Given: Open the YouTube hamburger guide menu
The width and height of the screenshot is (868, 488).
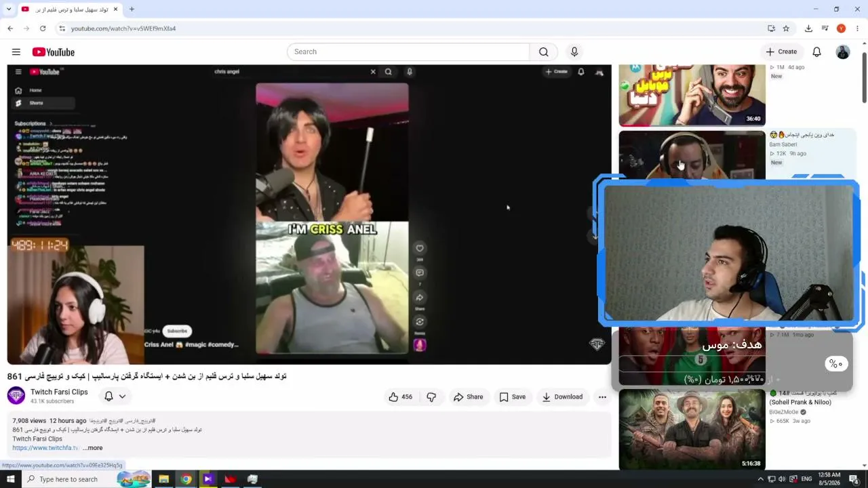Looking at the screenshot, I should (16, 52).
